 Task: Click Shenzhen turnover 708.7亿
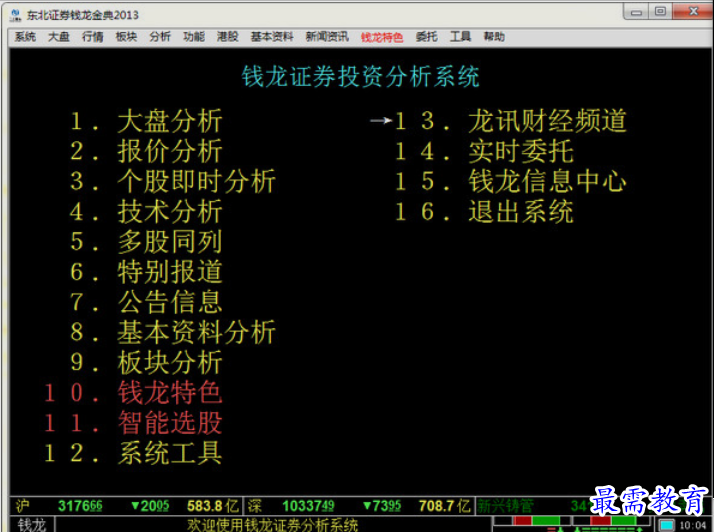444,506
